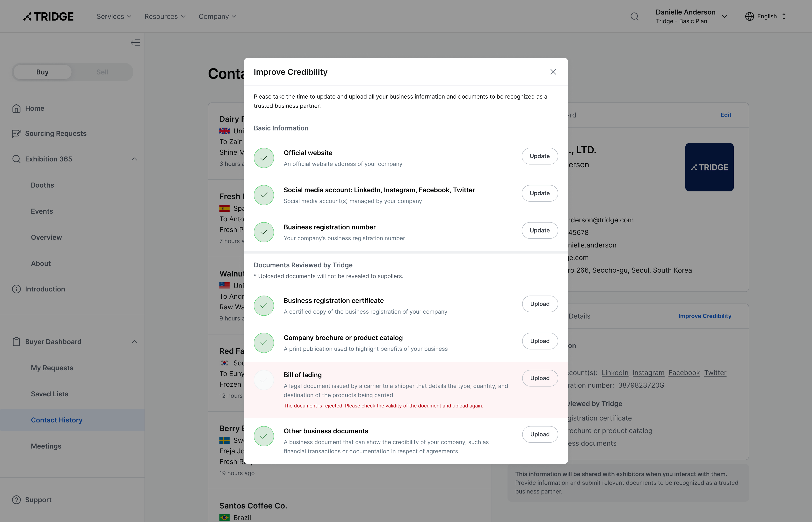
Task: Click the Introduction info icon
Action: coord(16,289)
